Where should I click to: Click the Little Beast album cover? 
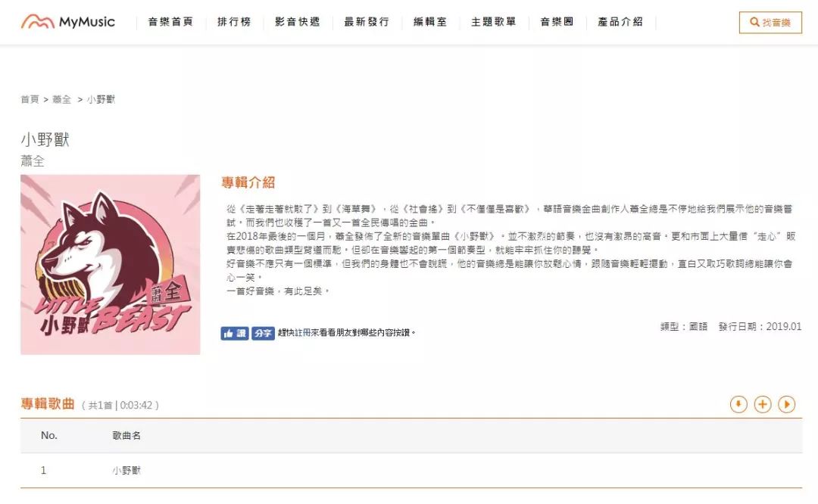[x=110, y=265]
